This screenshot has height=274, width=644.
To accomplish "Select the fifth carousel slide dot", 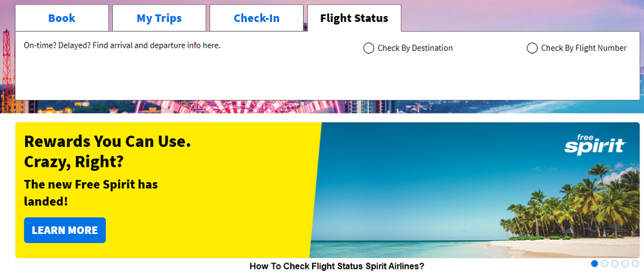I will (x=635, y=264).
